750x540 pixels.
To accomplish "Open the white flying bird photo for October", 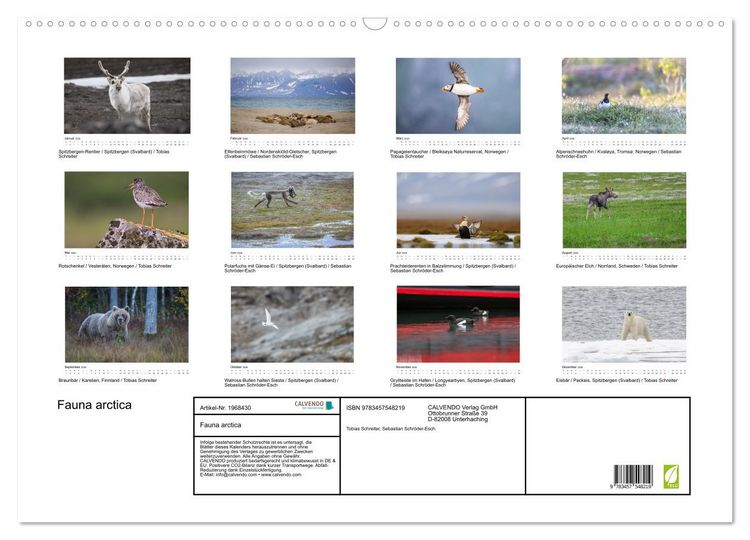I will tap(292, 324).
